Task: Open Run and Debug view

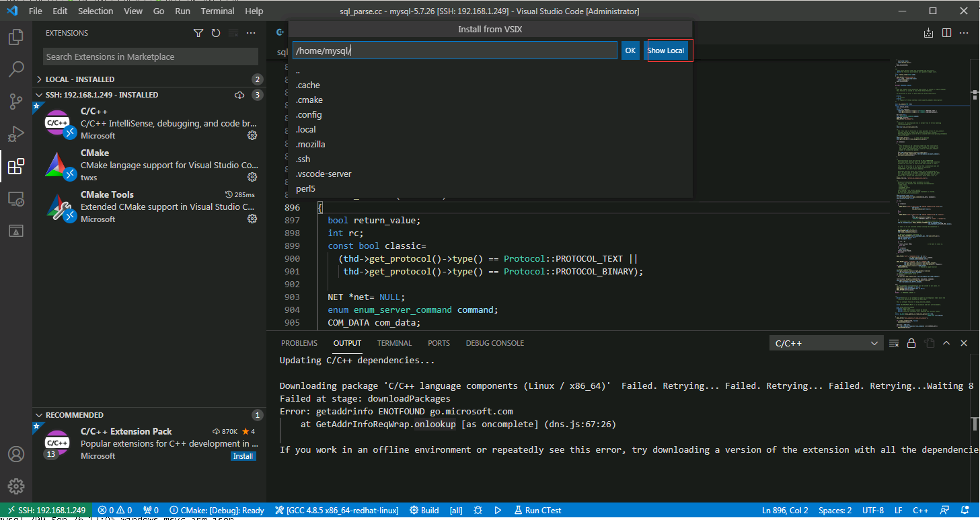Action: (x=16, y=134)
